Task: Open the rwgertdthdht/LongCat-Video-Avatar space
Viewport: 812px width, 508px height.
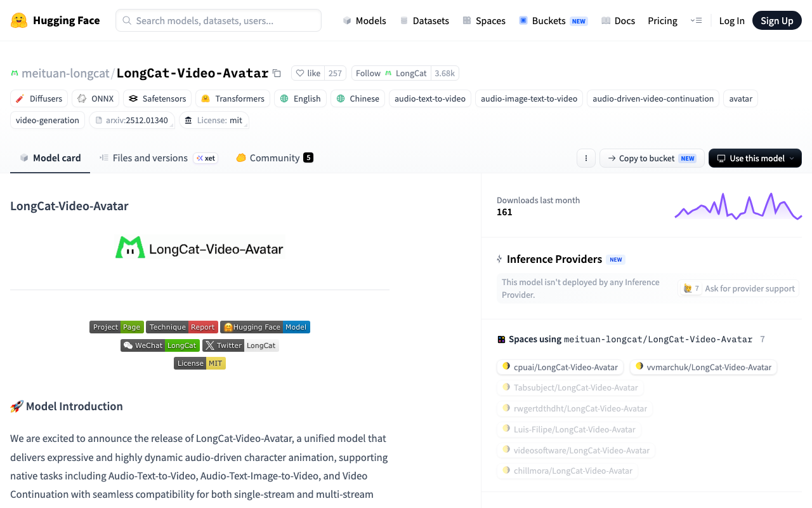Action: click(x=575, y=408)
